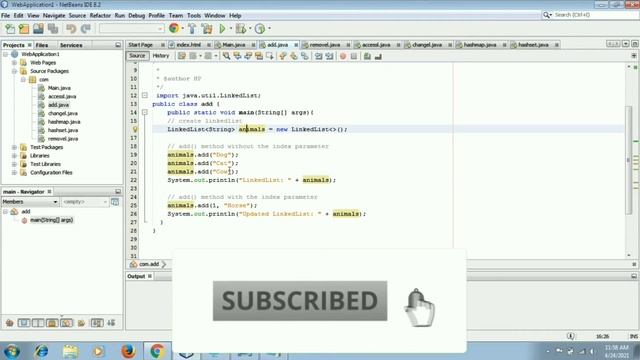Screen dimensions: 640x360
Task: Open Windows Media Player from taskbar
Action: [x=99, y=351]
